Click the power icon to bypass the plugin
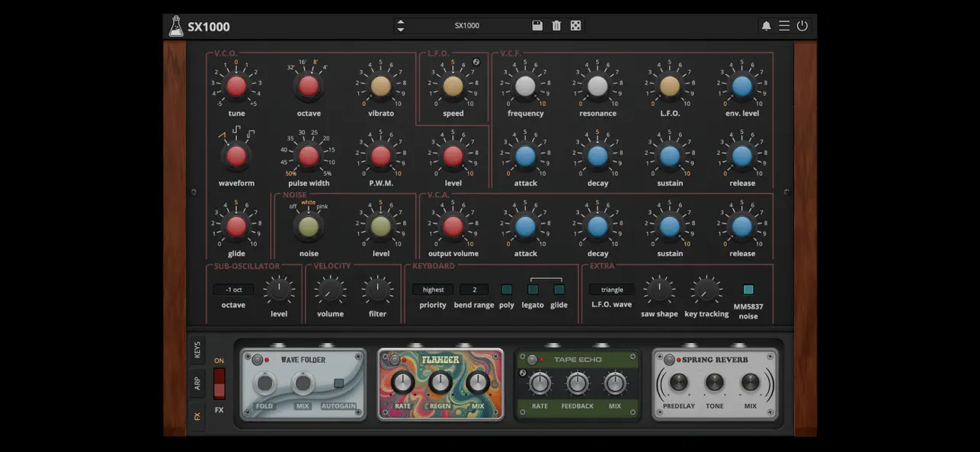Image resolution: width=980 pixels, height=452 pixels. [x=802, y=25]
